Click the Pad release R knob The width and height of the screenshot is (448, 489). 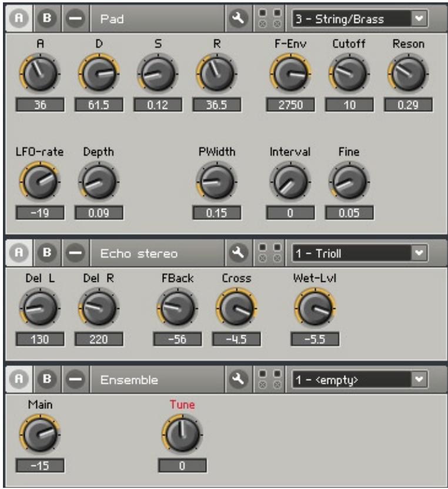(x=216, y=74)
